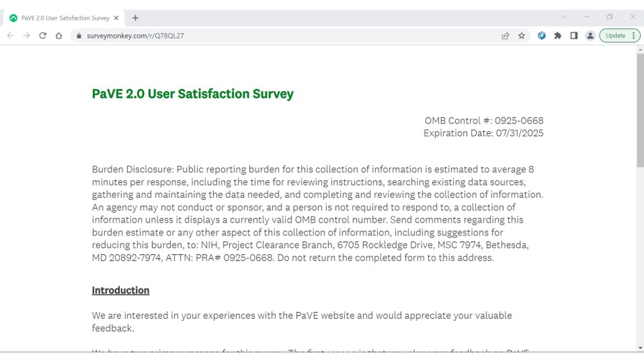The width and height of the screenshot is (644, 362).
Task: Click the Update button
Action: pyautogui.click(x=615, y=36)
